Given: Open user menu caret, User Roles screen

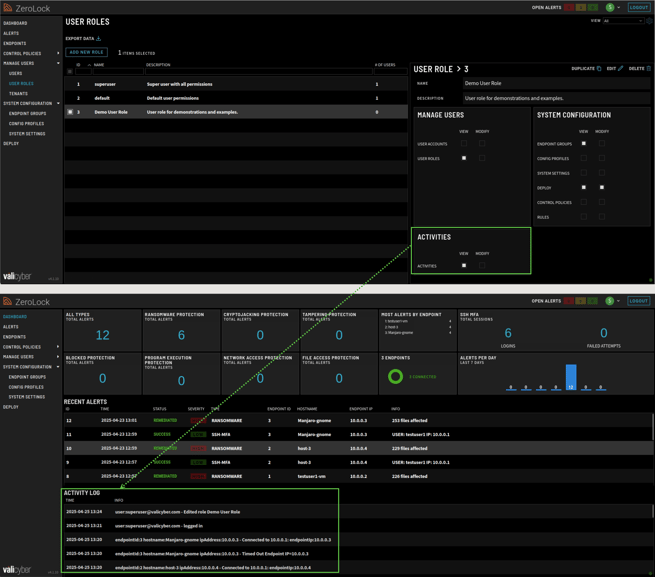Looking at the screenshot, I should [619, 8].
